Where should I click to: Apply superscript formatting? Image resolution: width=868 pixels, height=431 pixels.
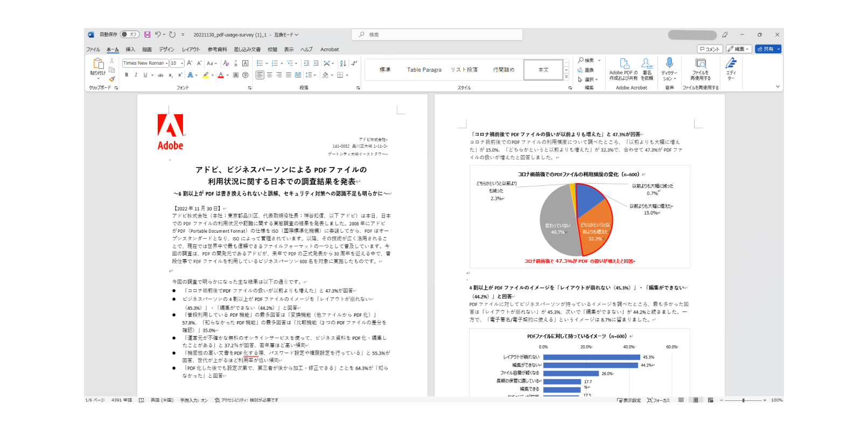[x=179, y=75]
